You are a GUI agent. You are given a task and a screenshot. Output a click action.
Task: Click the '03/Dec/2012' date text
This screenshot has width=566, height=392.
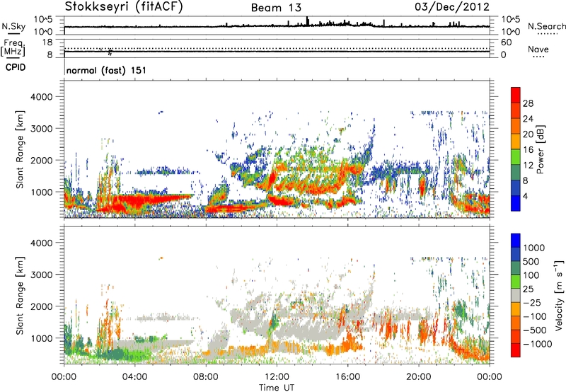[452, 7]
